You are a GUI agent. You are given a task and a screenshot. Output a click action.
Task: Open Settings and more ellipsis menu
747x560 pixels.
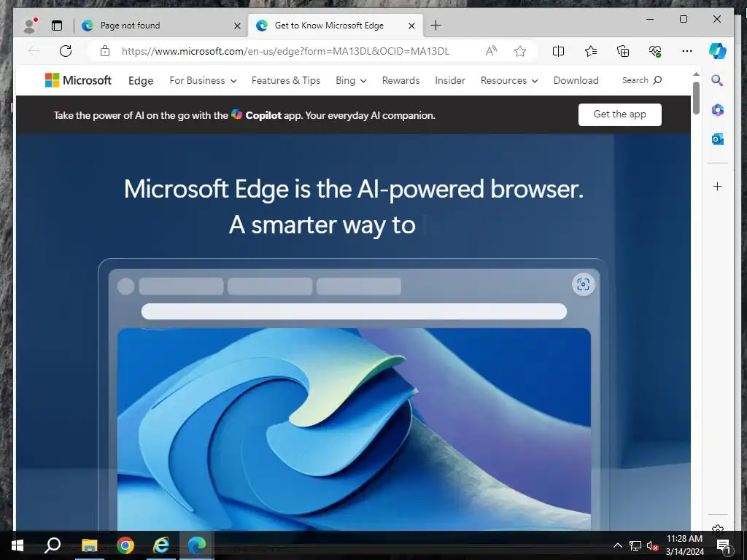point(687,51)
